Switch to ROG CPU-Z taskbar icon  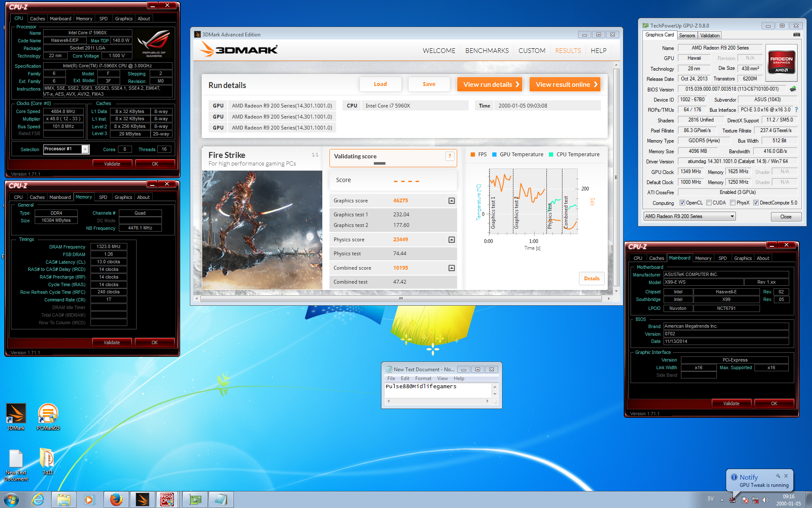click(x=167, y=500)
